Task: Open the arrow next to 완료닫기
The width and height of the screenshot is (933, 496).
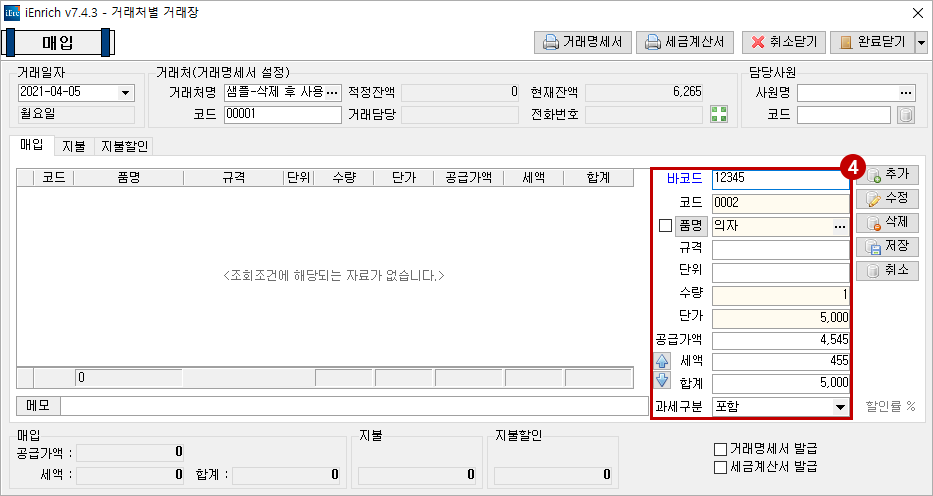Action: [x=921, y=42]
